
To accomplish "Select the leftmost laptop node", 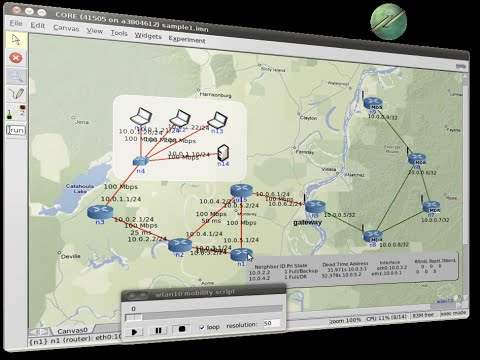I will (141, 116).
